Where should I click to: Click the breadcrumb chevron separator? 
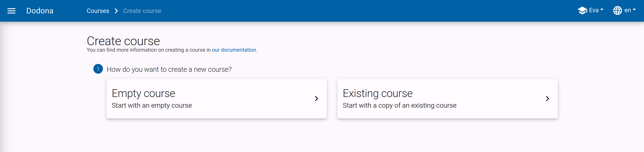(x=116, y=11)
